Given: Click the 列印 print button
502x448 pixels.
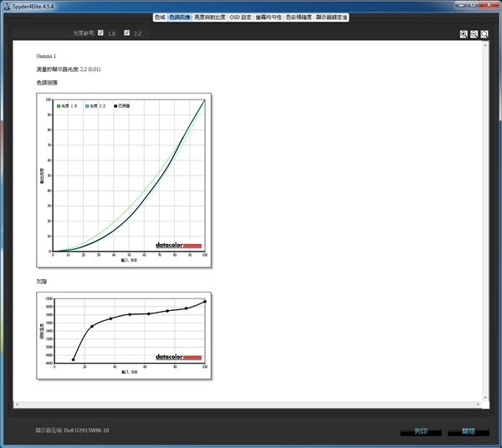Looking at the screenshot, I should [x=421, y=431].
